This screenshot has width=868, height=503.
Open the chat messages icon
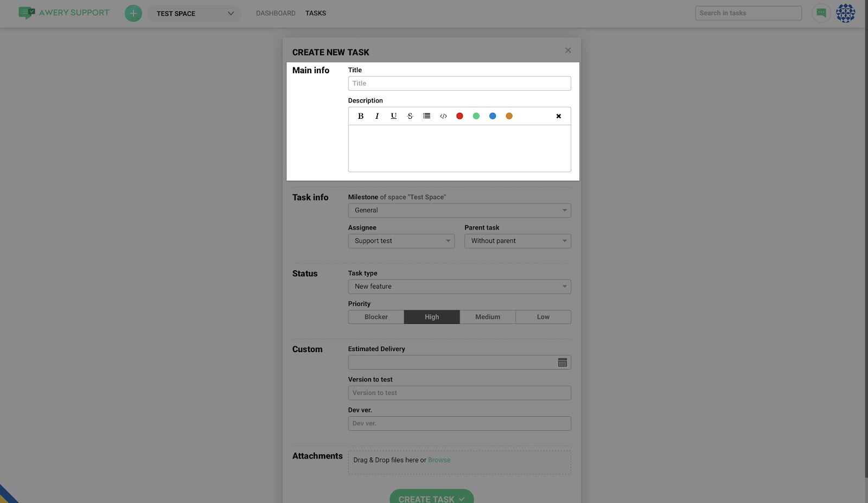point(821,13)
